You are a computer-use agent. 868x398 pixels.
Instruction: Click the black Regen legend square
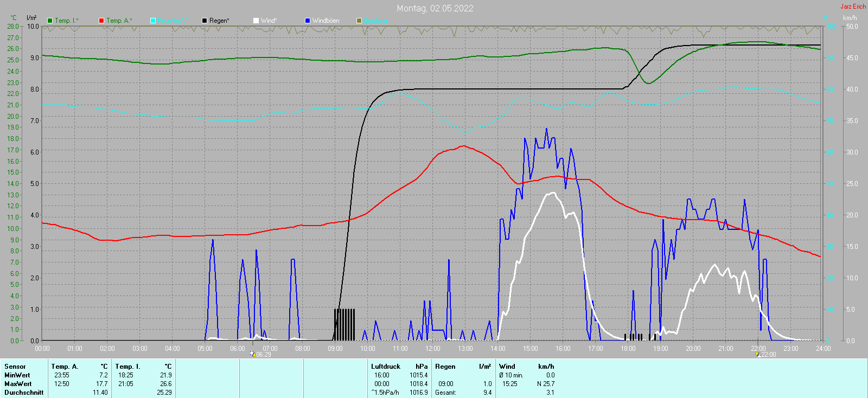(x=205, y=21)
